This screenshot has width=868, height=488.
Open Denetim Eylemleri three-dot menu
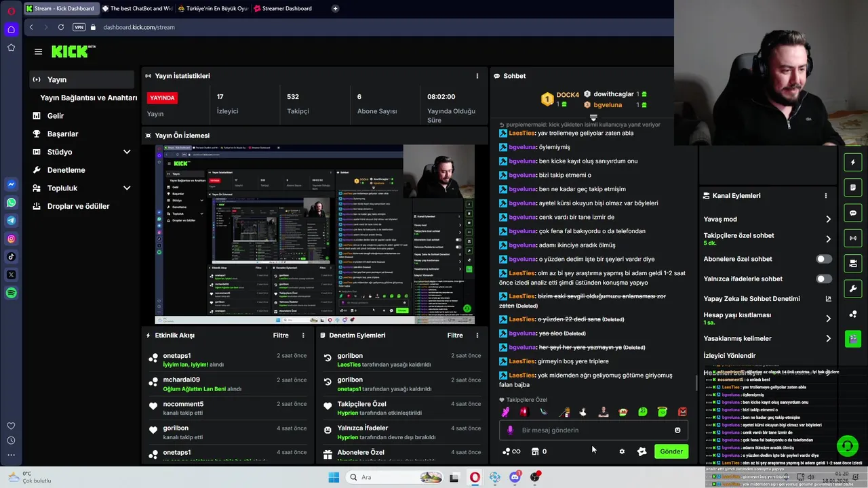coord(477,335)
